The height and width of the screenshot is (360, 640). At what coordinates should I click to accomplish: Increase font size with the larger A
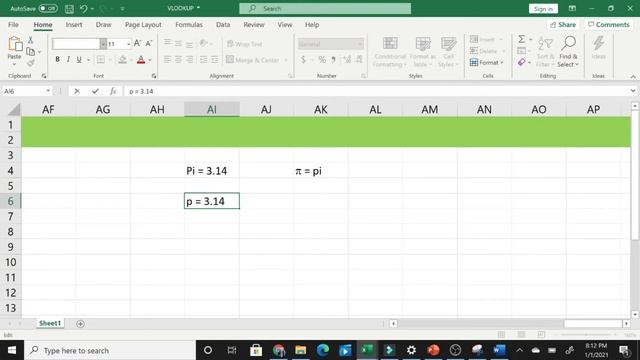coord(138,43)
